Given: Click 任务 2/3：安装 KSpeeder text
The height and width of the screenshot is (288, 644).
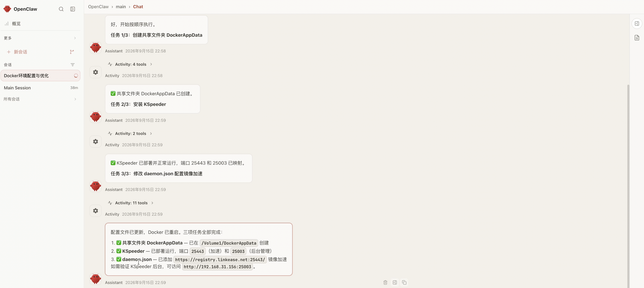Looking at the screenshot, I should tap(138, 104).
